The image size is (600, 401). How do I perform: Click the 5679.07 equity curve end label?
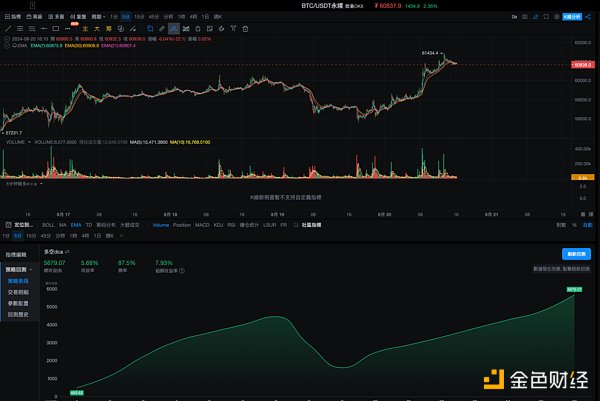574,289
